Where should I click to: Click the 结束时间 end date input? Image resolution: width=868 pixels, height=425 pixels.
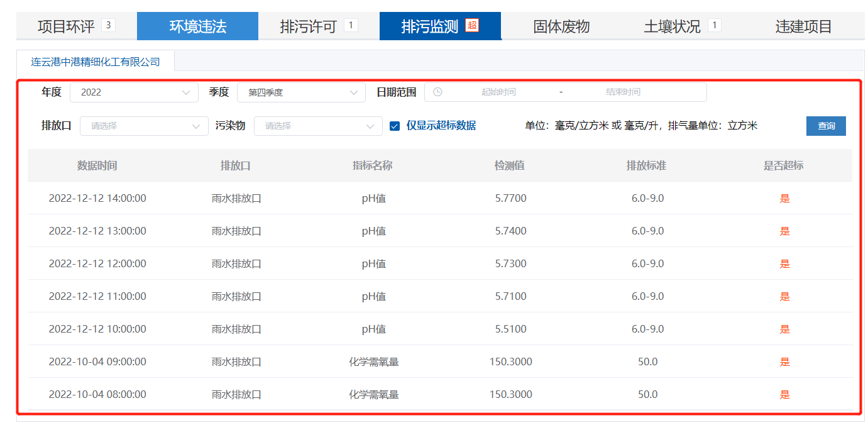tap(623, 92)
